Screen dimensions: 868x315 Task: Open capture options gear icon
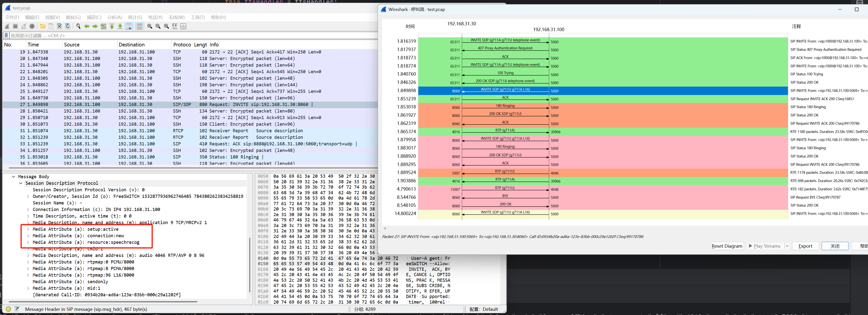pos(32,26)
